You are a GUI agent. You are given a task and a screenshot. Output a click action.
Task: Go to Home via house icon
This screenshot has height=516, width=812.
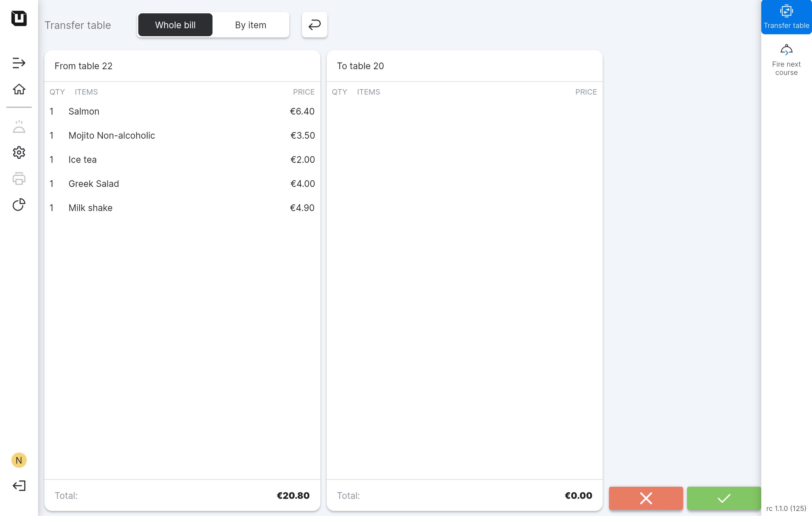[x=19, y=89]
